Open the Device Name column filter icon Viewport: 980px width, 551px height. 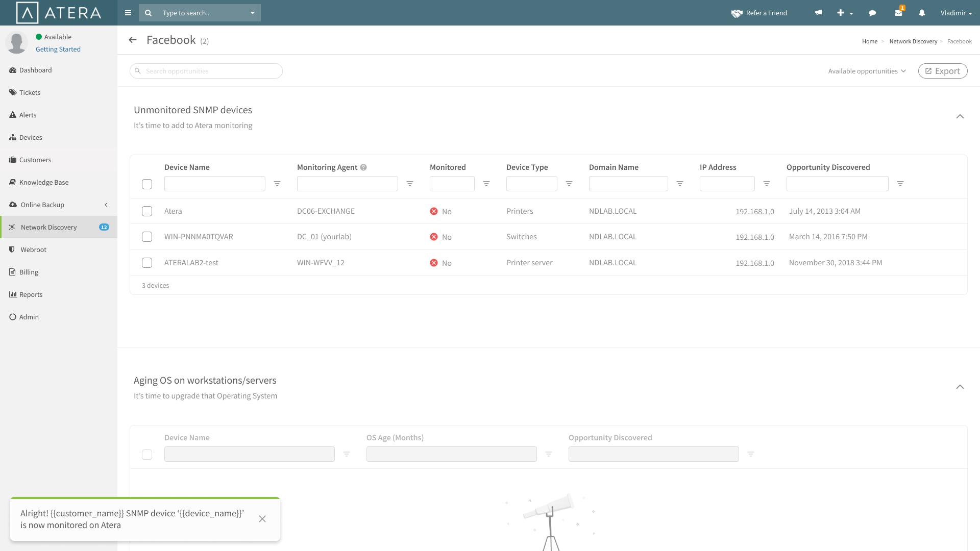coord(277,184)
